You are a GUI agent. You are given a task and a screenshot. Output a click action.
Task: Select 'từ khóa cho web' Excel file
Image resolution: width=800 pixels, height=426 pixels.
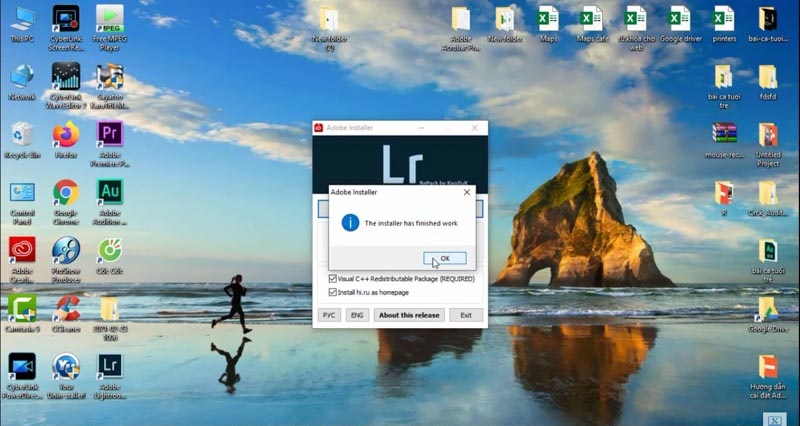636,29
